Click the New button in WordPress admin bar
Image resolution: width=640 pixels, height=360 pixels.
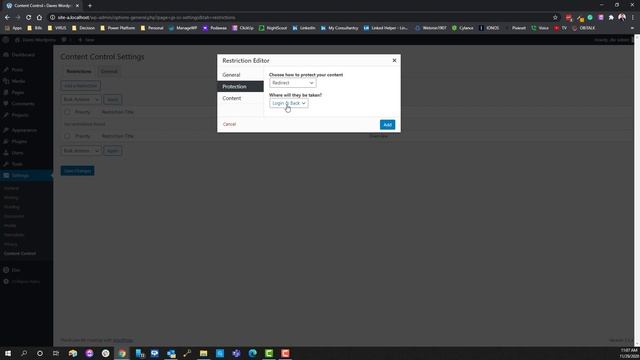(86, 40)
